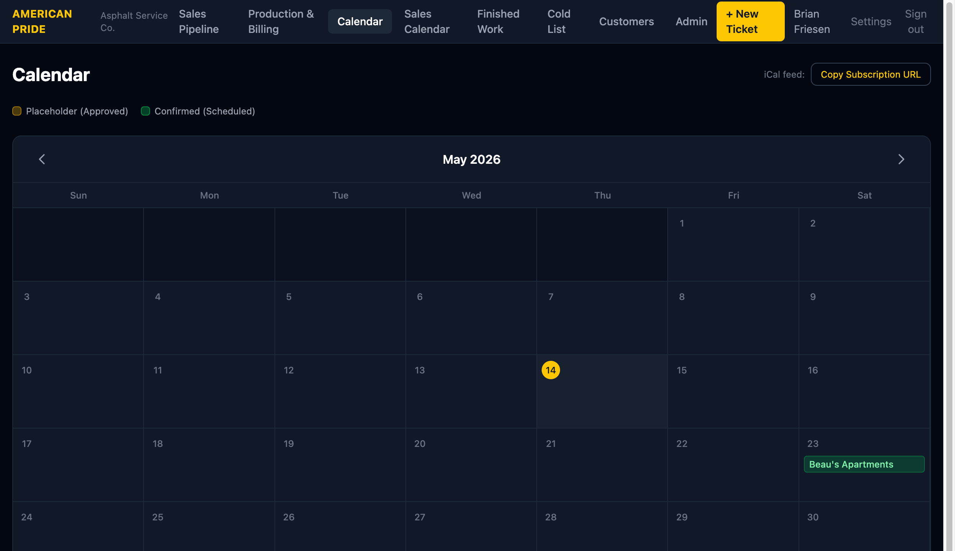Select May 11 day cell

(x=209, y=391)
